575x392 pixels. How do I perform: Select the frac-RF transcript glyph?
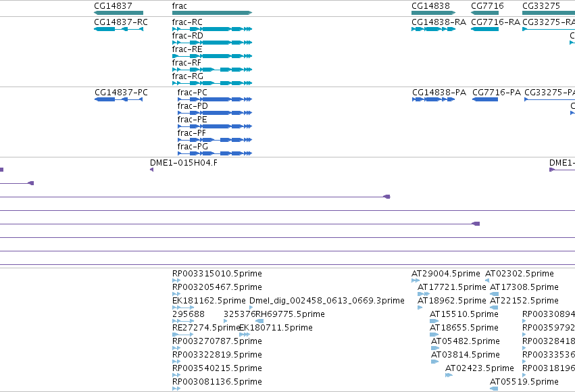tap(212, 70)
